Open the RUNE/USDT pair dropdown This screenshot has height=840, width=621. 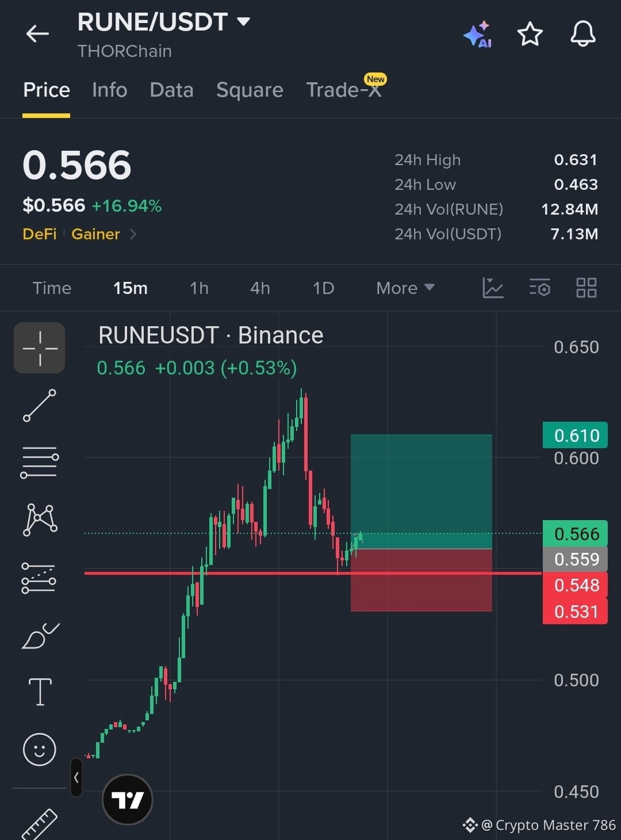pos(244,22)
